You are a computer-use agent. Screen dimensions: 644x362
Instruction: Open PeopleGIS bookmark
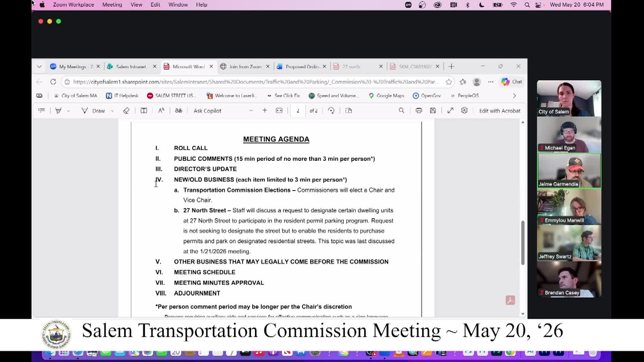(x=465, y=96)
